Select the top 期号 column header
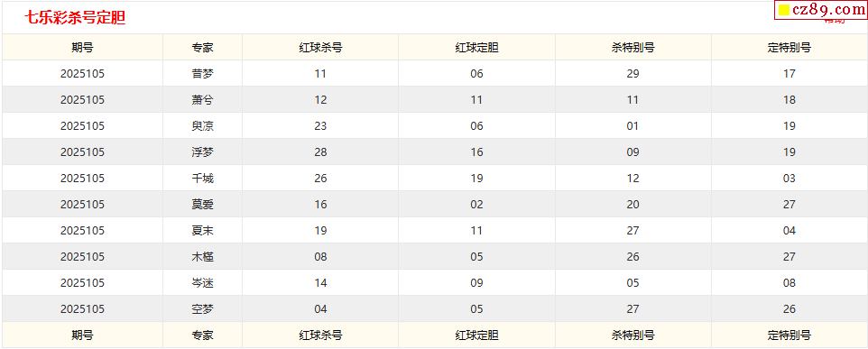The height and width of the screenshot is (349, 868). coord(82,48)
